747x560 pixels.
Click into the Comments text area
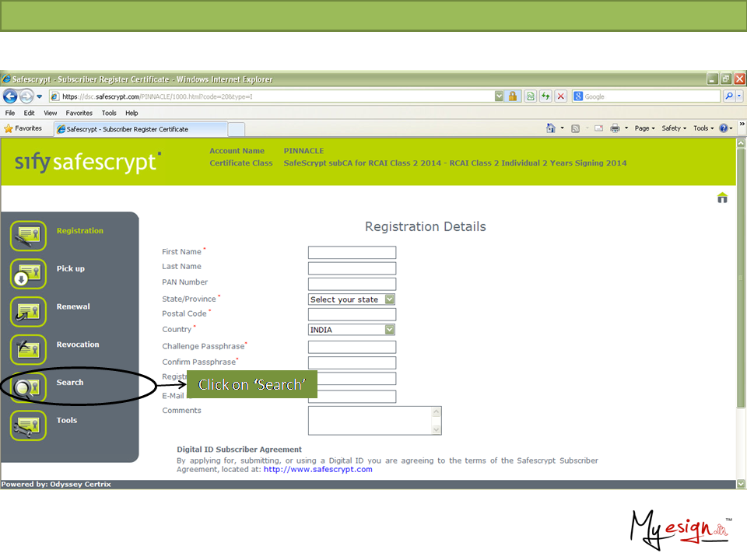pos(370,420)
